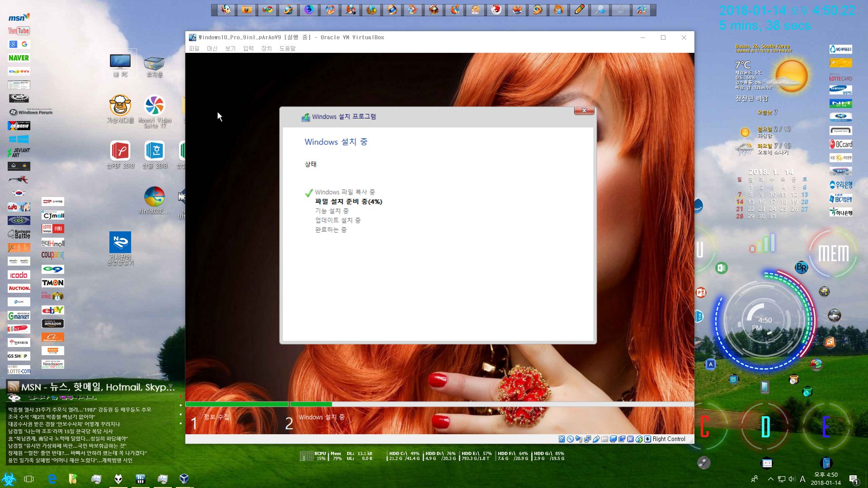
Task: Open the action center notification icon
Action: (854, 479)
